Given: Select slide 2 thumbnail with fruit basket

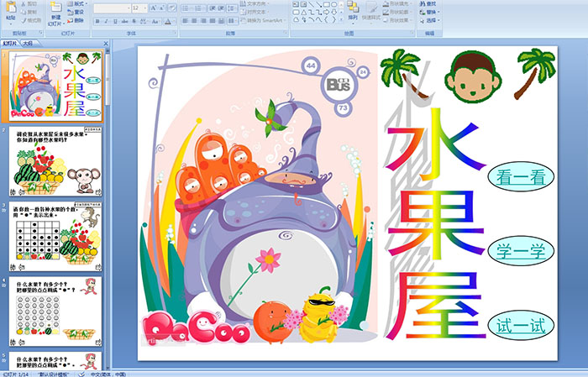Looking at the screenshot, I should [55, 161].
